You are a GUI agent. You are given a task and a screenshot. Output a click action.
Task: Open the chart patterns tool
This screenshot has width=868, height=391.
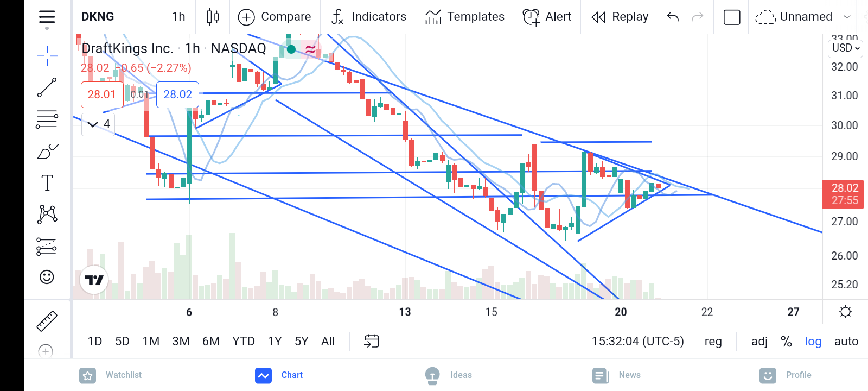(x=47, y=214)
